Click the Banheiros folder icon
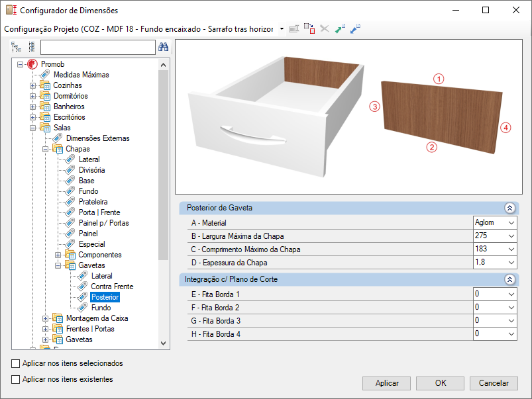Screen dimensions: 532x399 (x=45, y=107)
